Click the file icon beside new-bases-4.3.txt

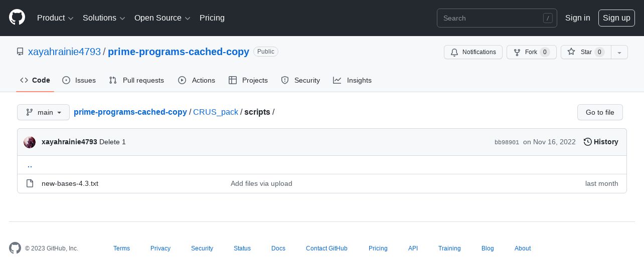point(30,183)
